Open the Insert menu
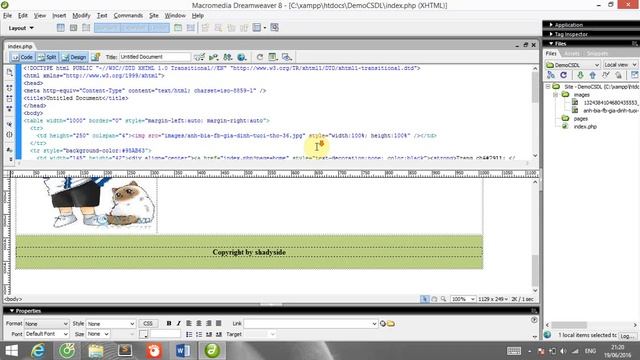Viewport: 640px width, 360px height. [59, 16]
